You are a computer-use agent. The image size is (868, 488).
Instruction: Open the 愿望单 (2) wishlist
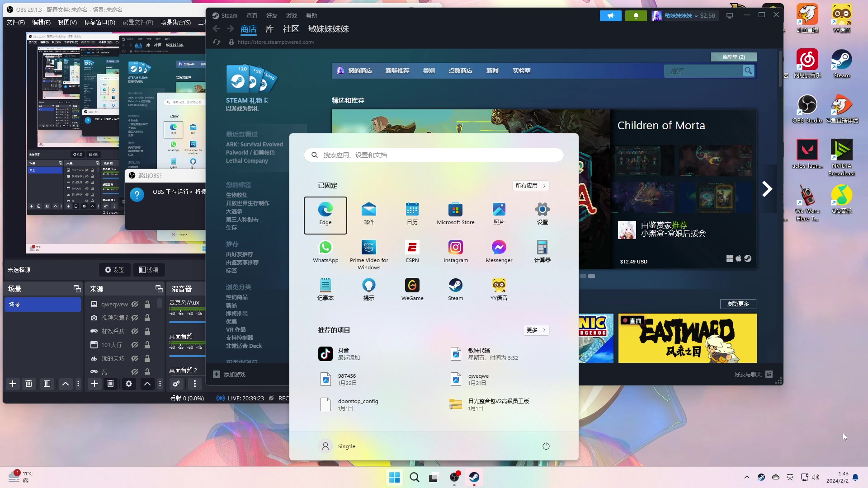point(734,57)
